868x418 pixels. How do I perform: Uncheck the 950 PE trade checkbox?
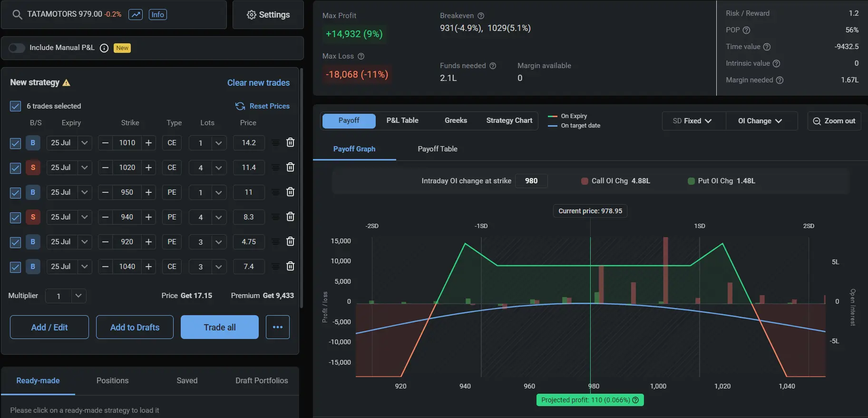coord(15,192)
